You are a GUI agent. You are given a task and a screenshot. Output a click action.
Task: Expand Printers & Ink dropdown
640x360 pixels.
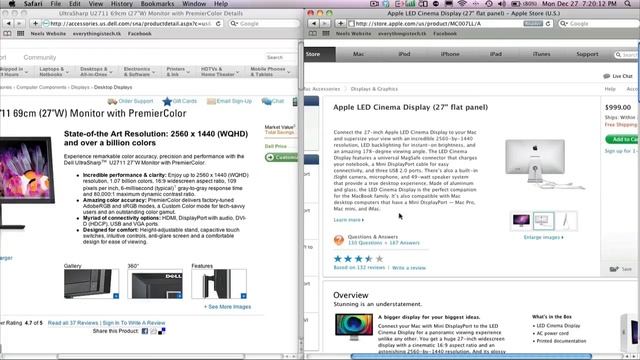[178, 72]
